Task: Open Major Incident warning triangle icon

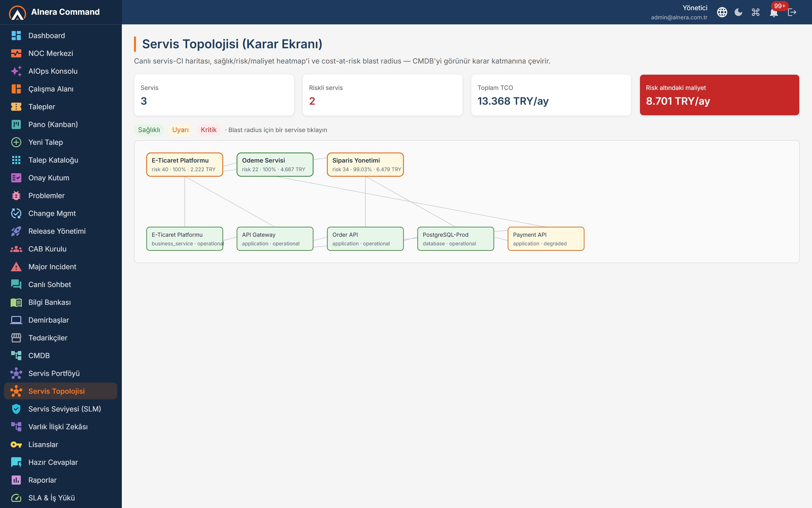Action: (16, 267)
